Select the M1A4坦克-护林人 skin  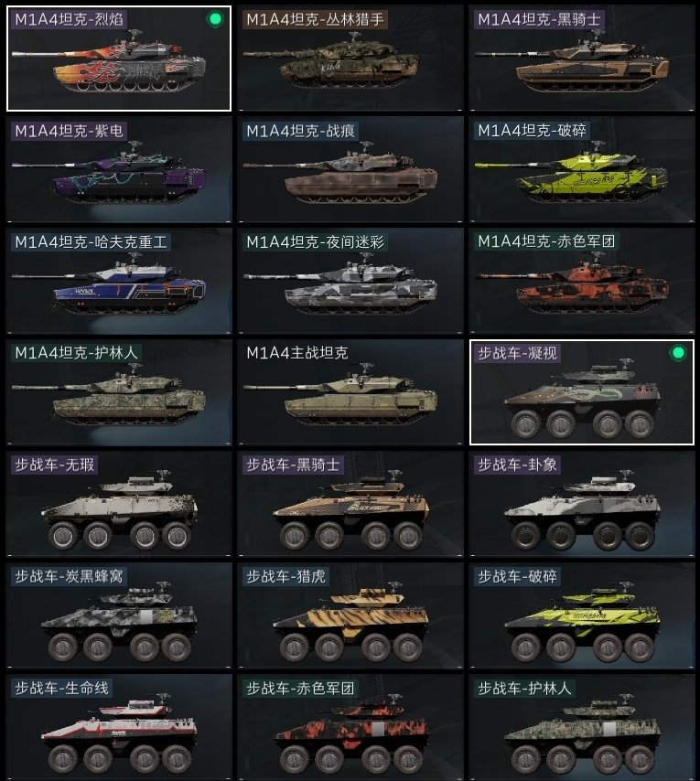(119, 392)
